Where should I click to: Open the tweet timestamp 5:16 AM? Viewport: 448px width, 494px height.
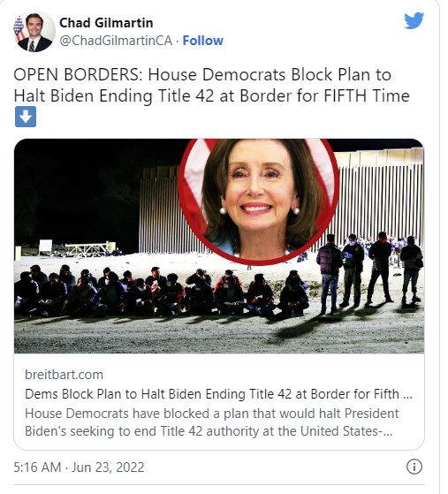click(x=37, y=467)
